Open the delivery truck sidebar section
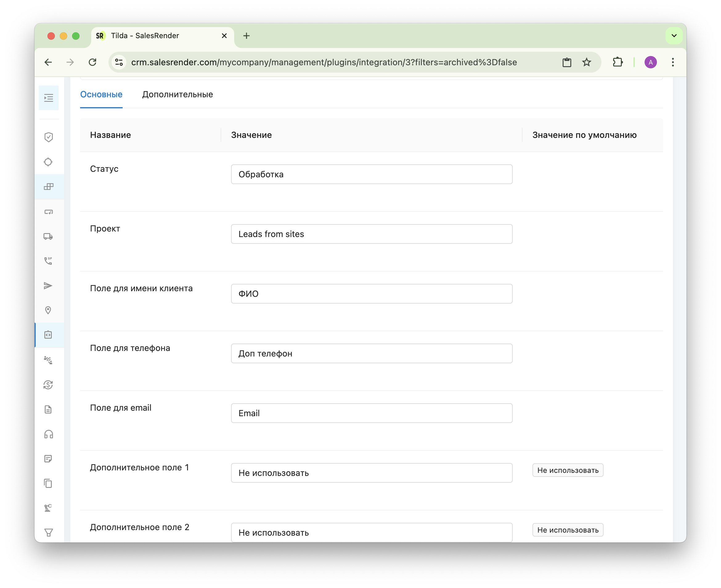The width and height of the screenshot is (721, 588). pos(48,236)
